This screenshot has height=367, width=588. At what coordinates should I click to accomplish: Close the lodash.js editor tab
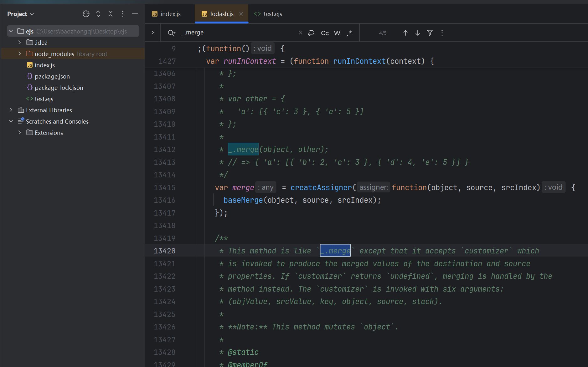tap(241, 14)
